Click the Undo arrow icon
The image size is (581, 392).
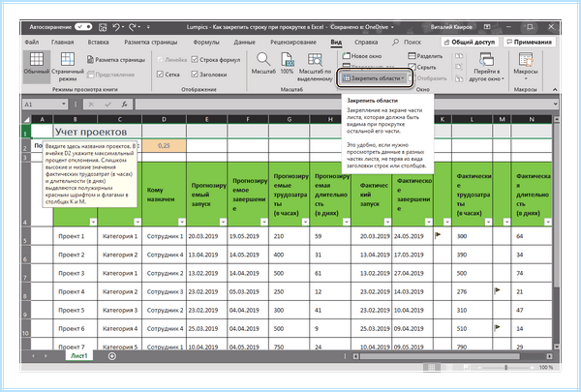point(116,27)
